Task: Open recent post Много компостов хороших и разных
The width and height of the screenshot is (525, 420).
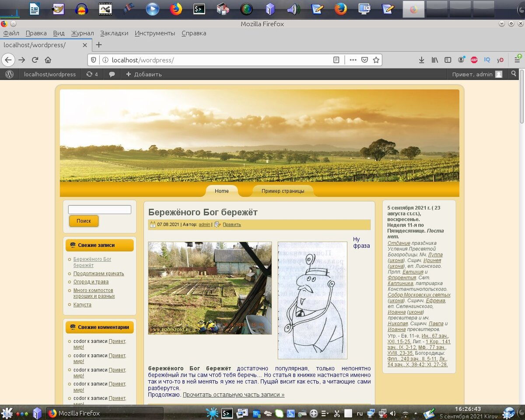Action: click(94, 293)
